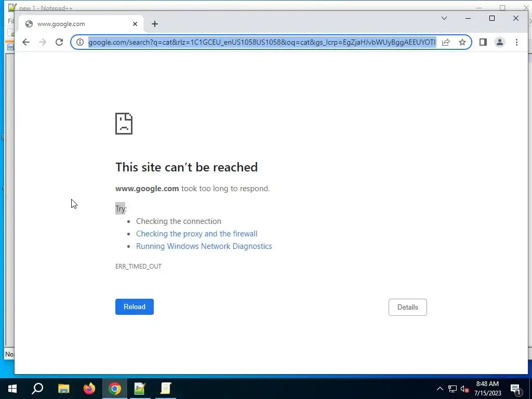Open File Explorer from the taskbar
This screenshot has height=399, width=532.
point(63,389)
